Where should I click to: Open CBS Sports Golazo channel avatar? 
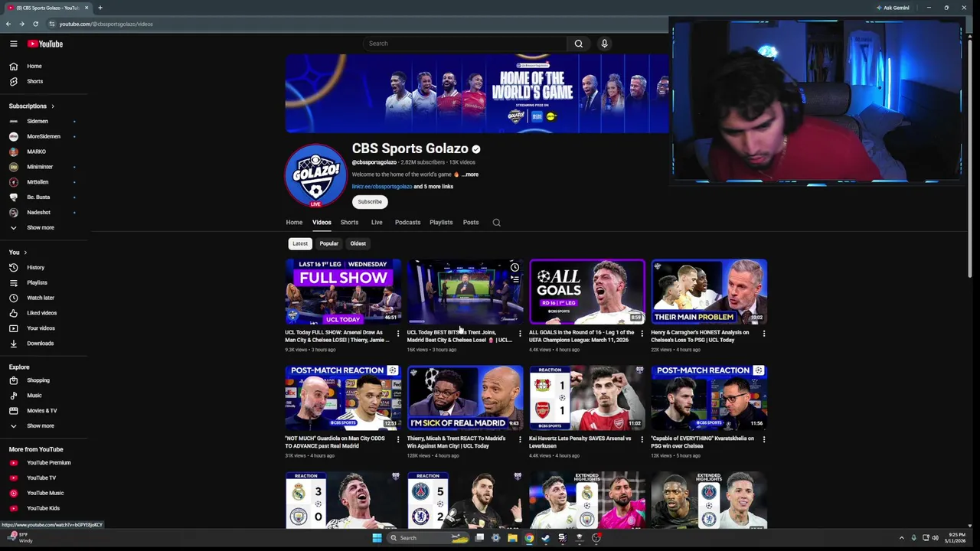point(315,175)
